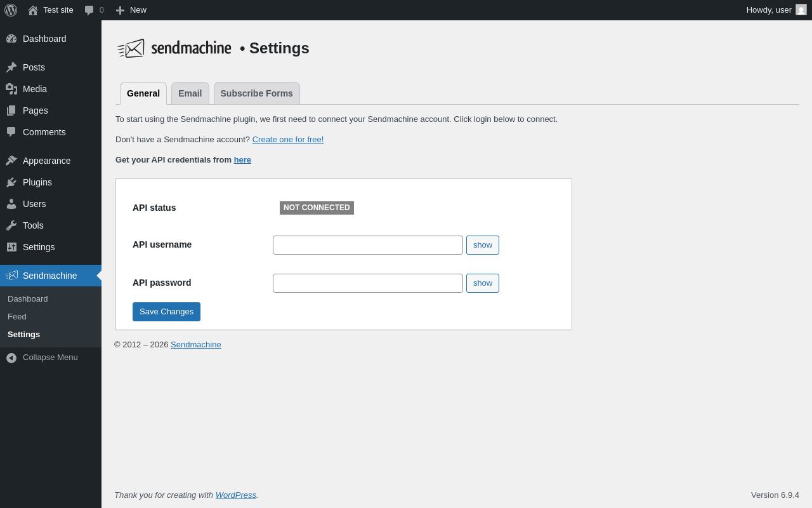Image resolution: width=812 pixels, height=508 pixels.
Task: Click the API password text field
Action: 368,283
